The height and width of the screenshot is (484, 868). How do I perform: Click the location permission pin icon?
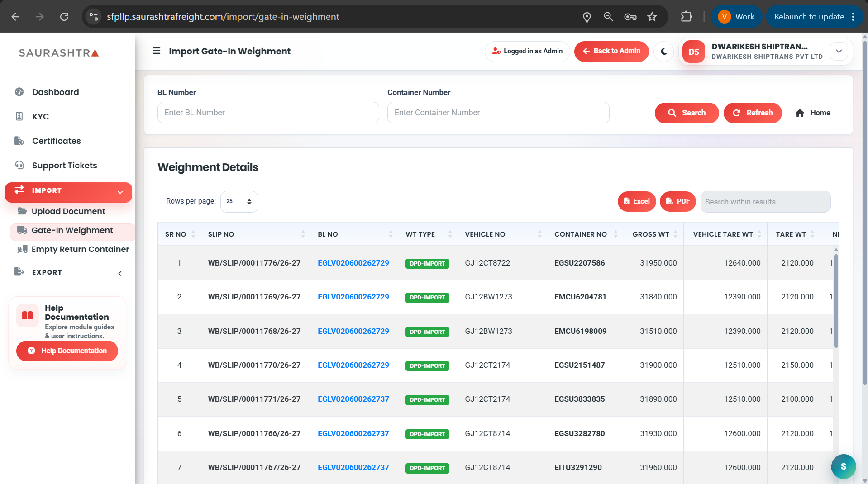coord(587,17)
